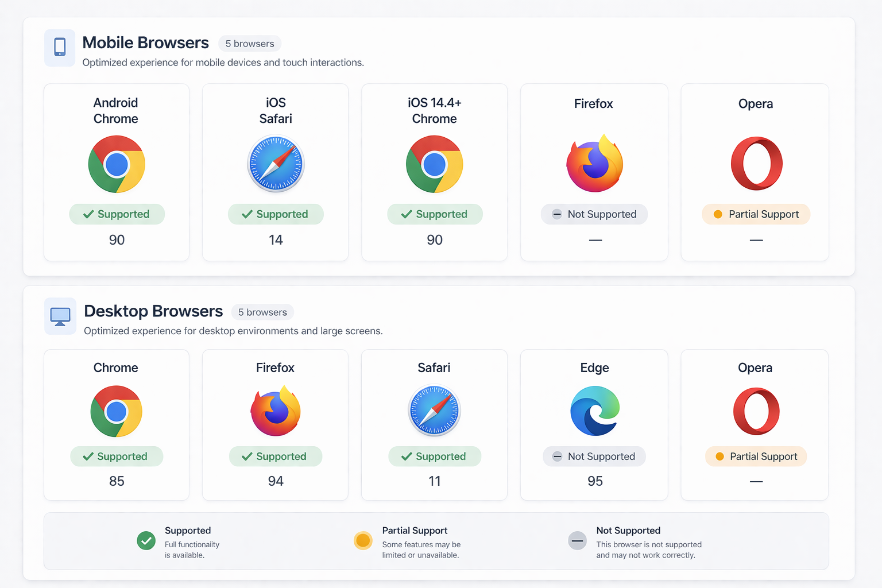Click the 'Android Chrome' card title
The height and width of the screenshot is (588, 882).
(x=116, y=111)
